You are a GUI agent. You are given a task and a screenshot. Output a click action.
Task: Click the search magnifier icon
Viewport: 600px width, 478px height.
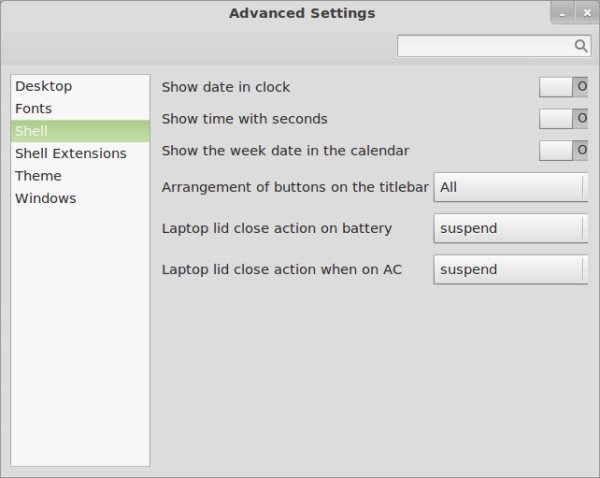(x=581, y=46)
